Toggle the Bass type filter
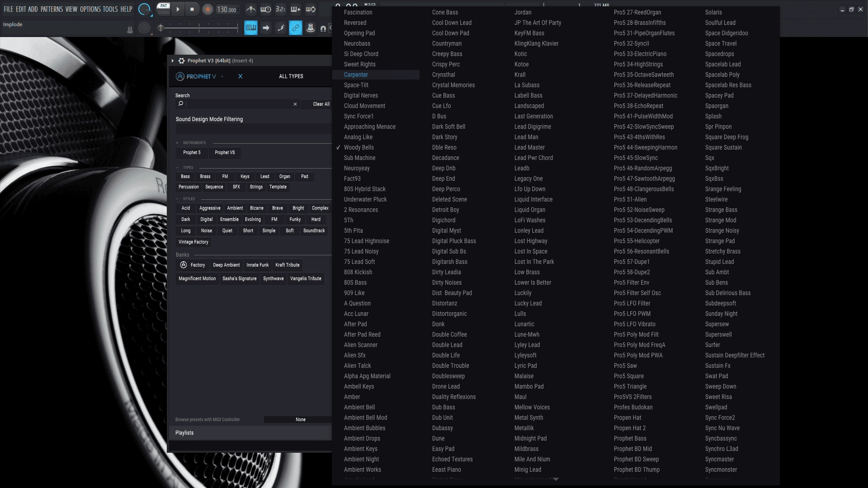The image size is (868, 488). coord(185,177)
